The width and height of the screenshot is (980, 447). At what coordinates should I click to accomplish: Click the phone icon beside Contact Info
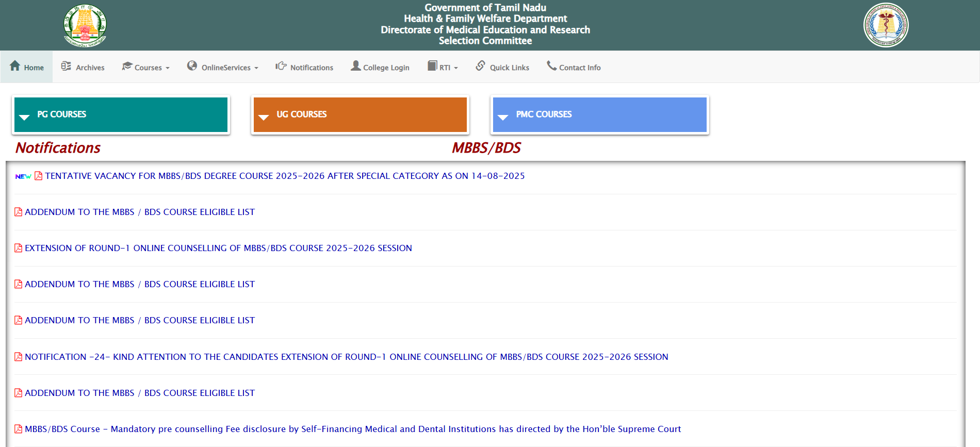click(551, 66)
